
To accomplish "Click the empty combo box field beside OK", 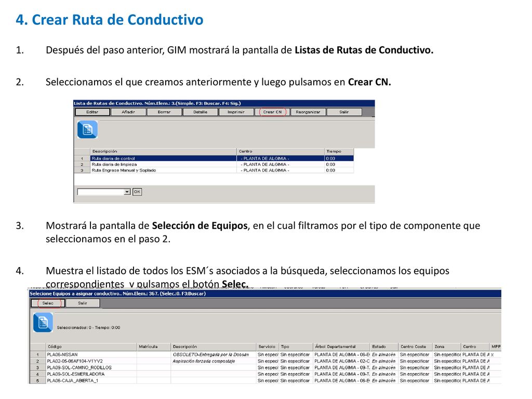I will (100, 192).
